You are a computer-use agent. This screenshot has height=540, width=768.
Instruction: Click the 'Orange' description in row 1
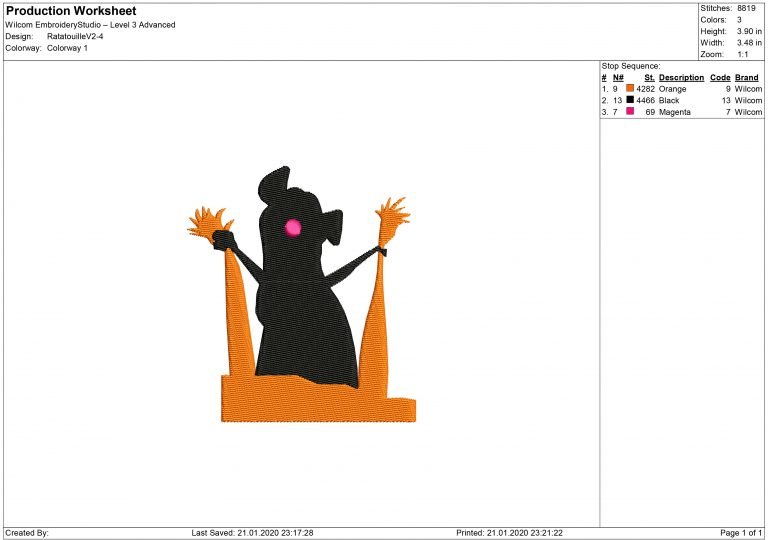(672, 89)
